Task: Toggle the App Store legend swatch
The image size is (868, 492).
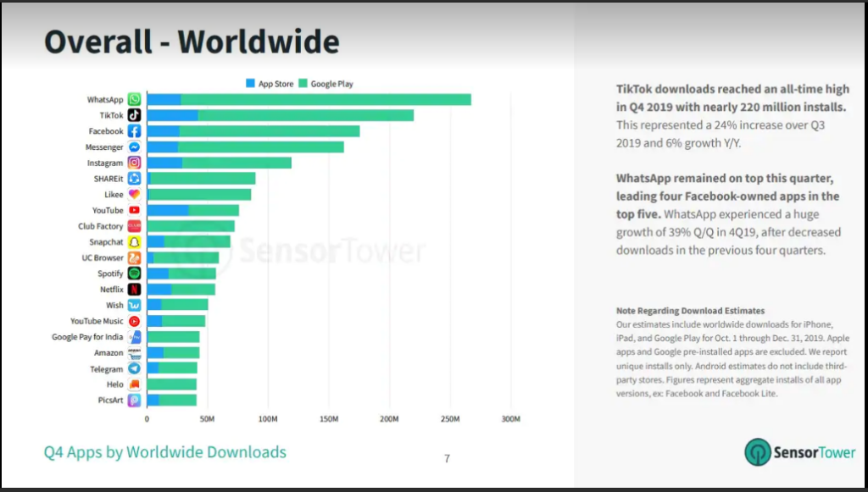Action: pos(250,84)
